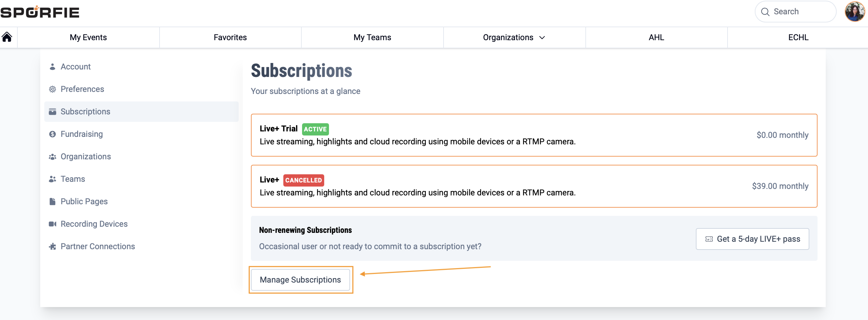The image size is (868, 320).
Task: Select the cancelled Live+ subscription card
Action: tap(534, 186)
